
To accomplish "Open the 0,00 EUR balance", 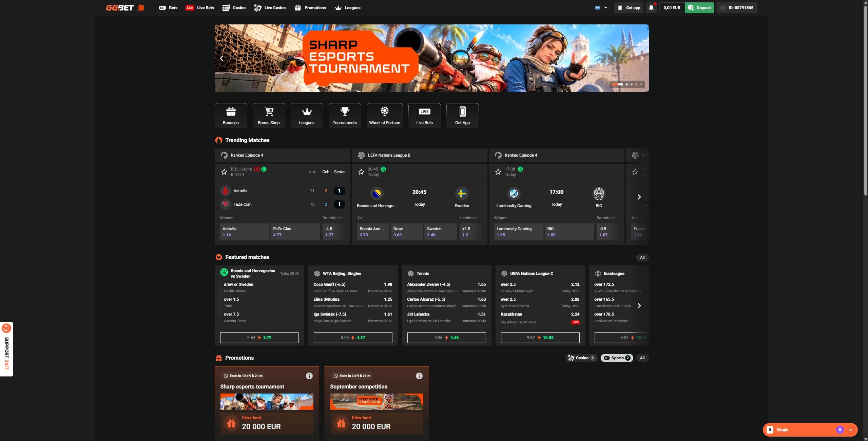I will click(x=672, y=7).
